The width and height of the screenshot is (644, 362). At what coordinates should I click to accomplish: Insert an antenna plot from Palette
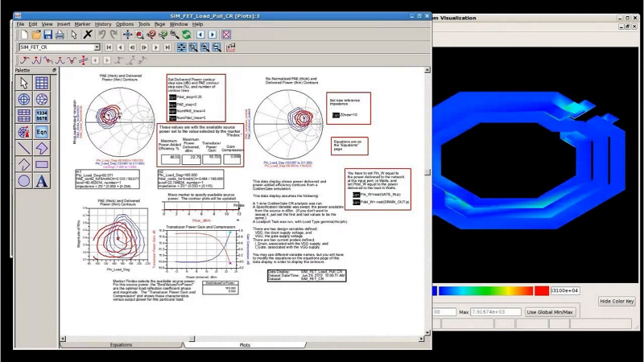pos(24,132)
